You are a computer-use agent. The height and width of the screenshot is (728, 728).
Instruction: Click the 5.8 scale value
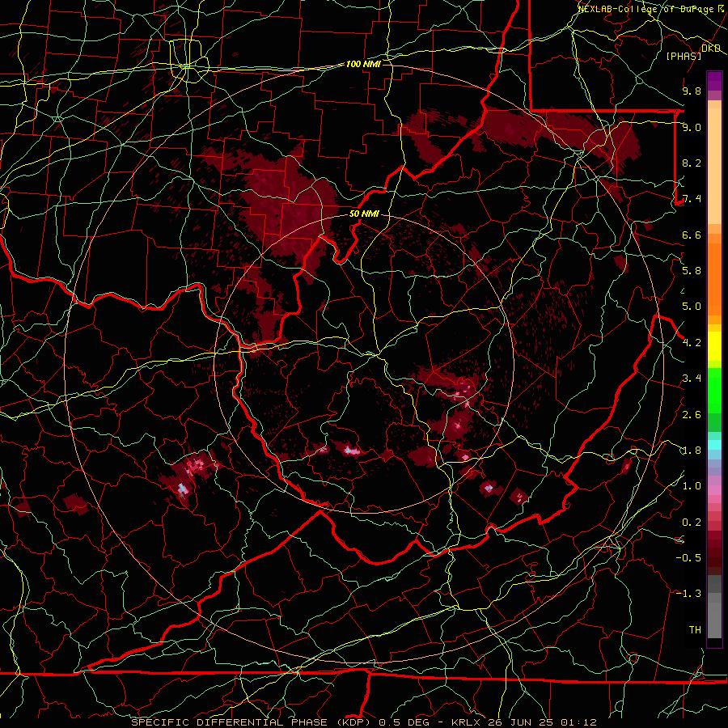click(692, 271)
